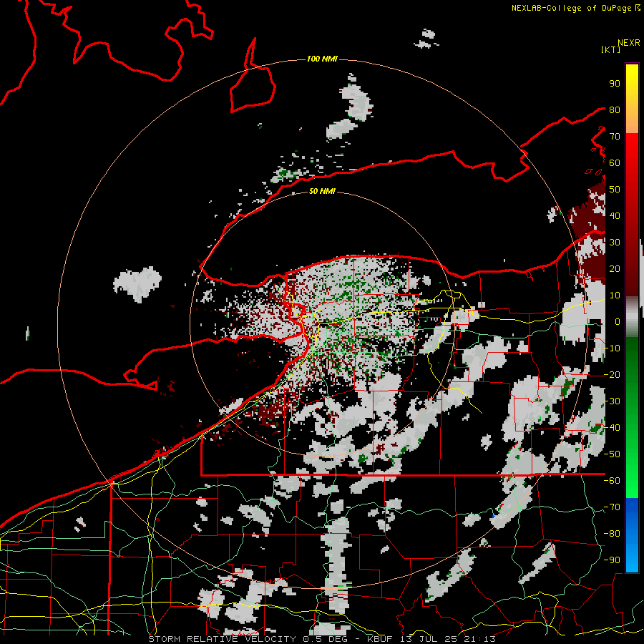Click the 0 value on velocity scale
Image resolution: width=644 pixels, height=644 pixels.
click(618, 322)
